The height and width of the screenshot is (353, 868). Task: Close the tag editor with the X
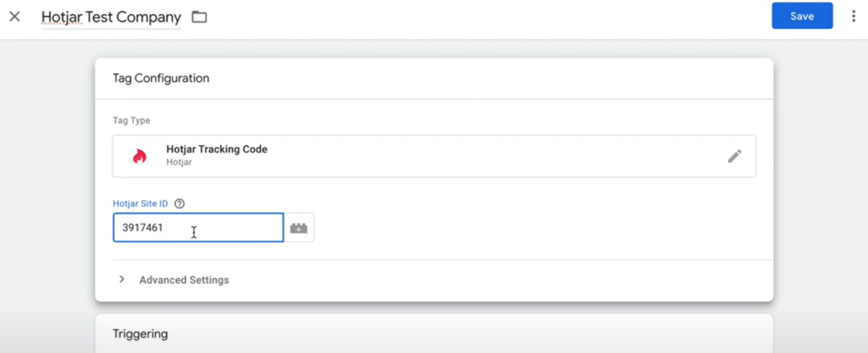(15, 17)
